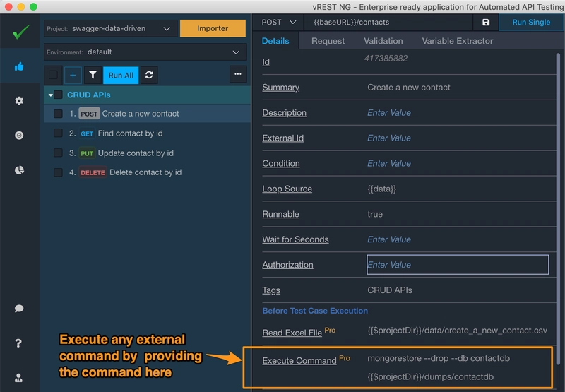
Task: Check the box for Create a new contact
Action: pyautogui.click(x=58, y=114)
